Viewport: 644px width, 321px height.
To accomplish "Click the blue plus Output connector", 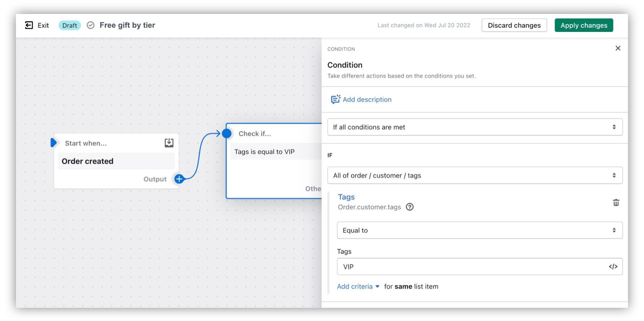I will [179, 179].
